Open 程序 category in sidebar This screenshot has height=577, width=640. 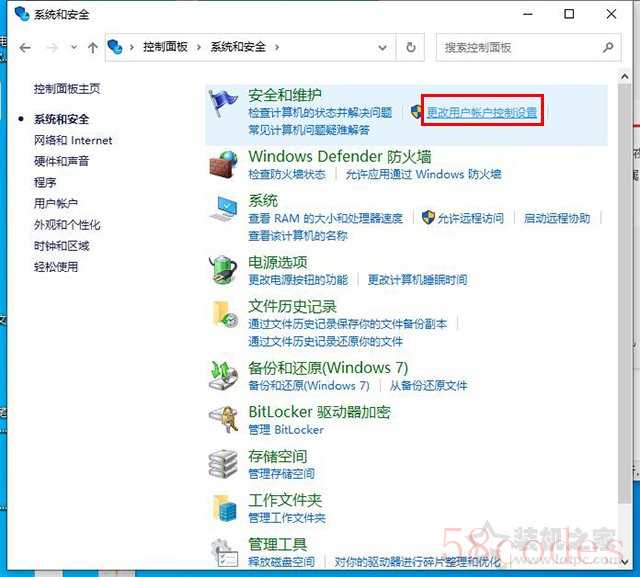pos(45,182)
